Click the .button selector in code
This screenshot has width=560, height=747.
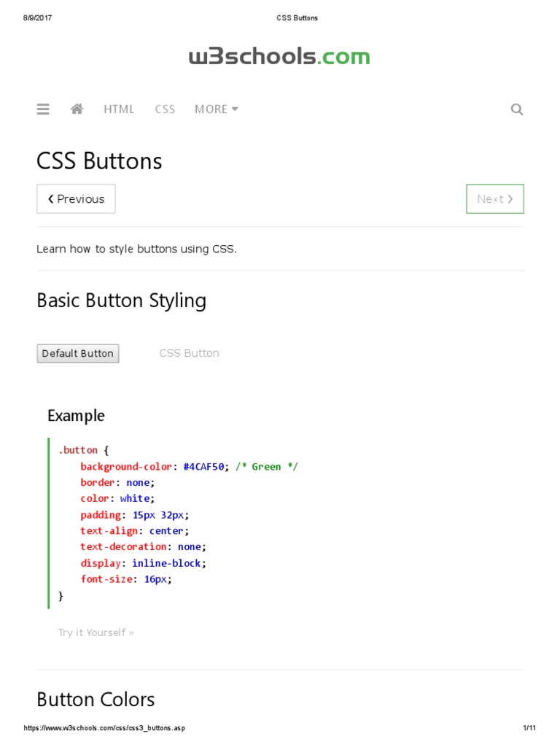click(78, 451)
